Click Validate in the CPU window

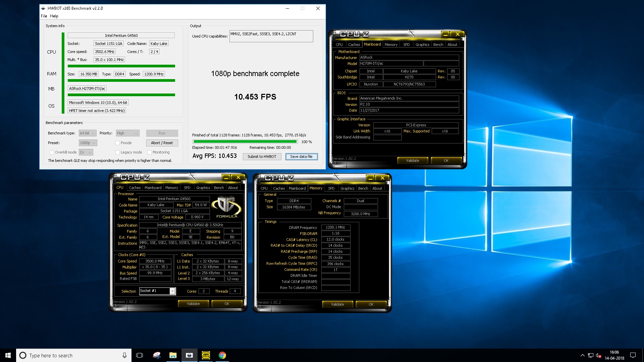pos(193,304)
